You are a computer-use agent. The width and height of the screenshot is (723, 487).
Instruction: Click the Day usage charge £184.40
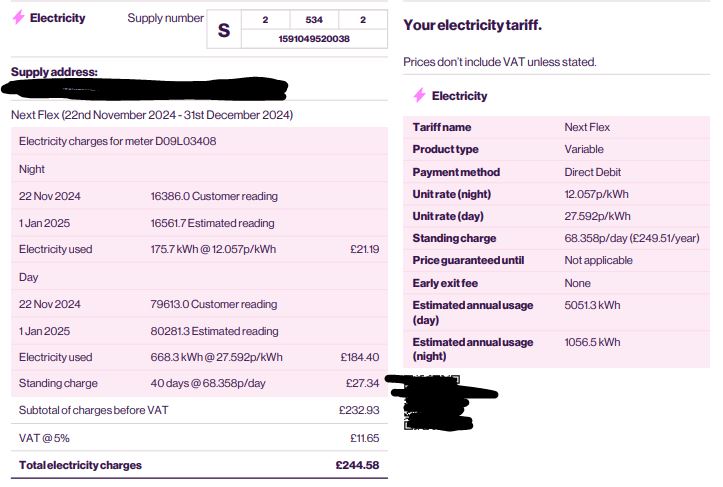pos(360,357)
